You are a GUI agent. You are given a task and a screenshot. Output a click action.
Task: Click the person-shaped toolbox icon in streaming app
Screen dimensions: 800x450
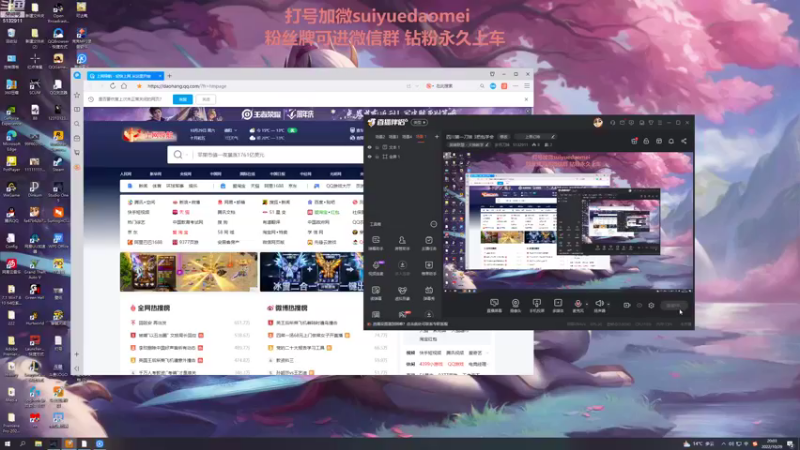tap(402, 240)
